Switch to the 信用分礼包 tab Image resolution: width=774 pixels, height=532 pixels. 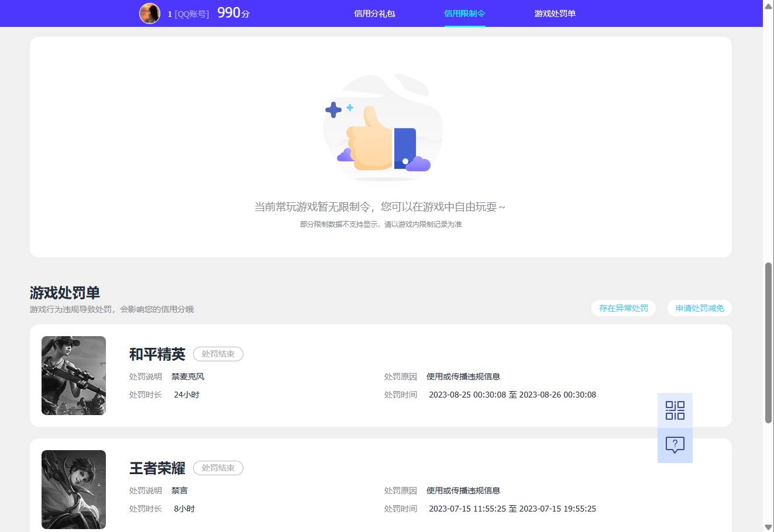[375, 13]
